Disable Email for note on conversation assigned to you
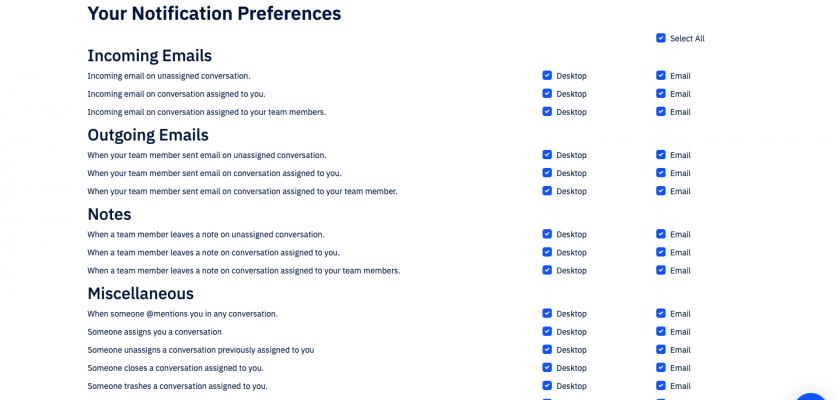The width and height of the screenshot is (840, 400). (x=661, y=252)
